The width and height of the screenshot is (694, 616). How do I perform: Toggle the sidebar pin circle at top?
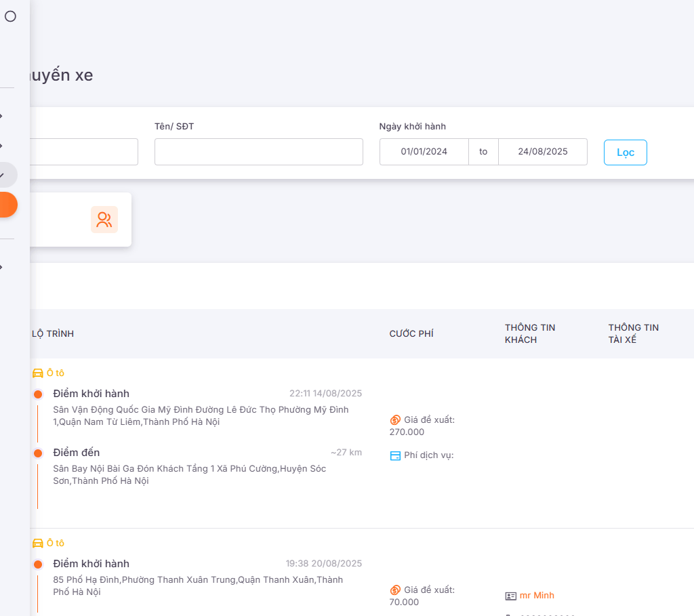click(10, 16)
